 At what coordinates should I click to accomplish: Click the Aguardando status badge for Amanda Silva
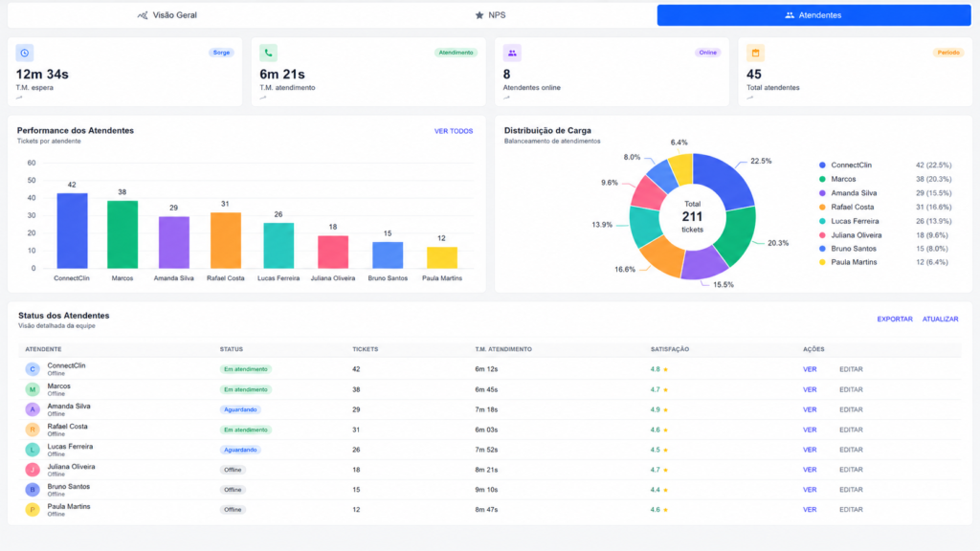click(240, 409)
